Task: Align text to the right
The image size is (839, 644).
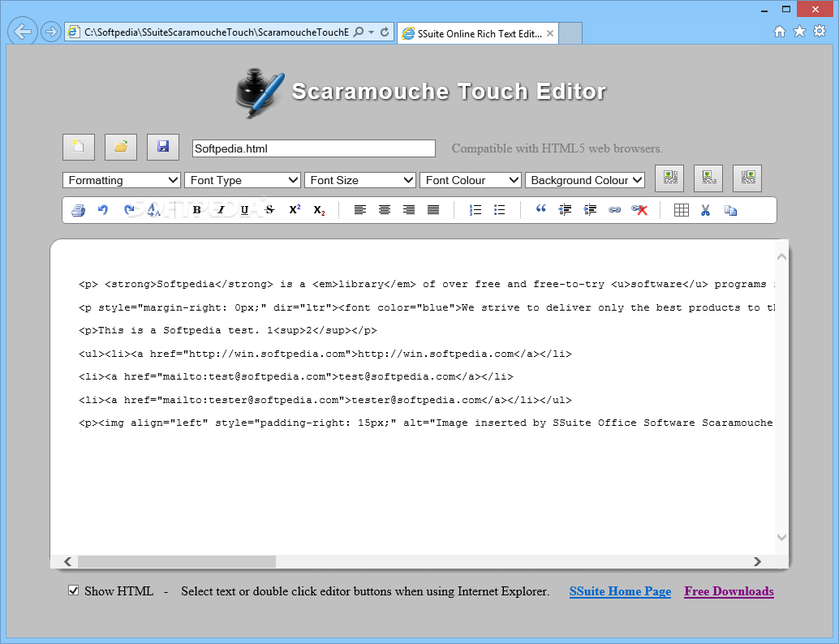Action: coord(409,210)
